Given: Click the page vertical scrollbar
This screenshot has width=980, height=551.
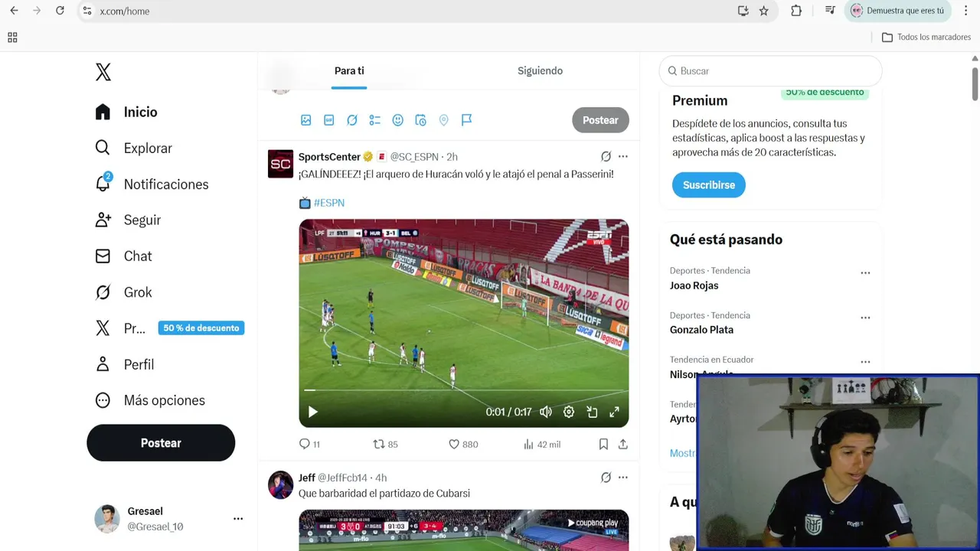Looking at the screenshot, I should [975, 84].
